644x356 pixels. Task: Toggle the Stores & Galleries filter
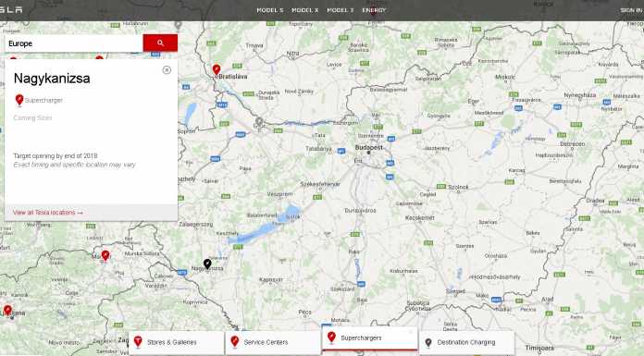[177, 342]
